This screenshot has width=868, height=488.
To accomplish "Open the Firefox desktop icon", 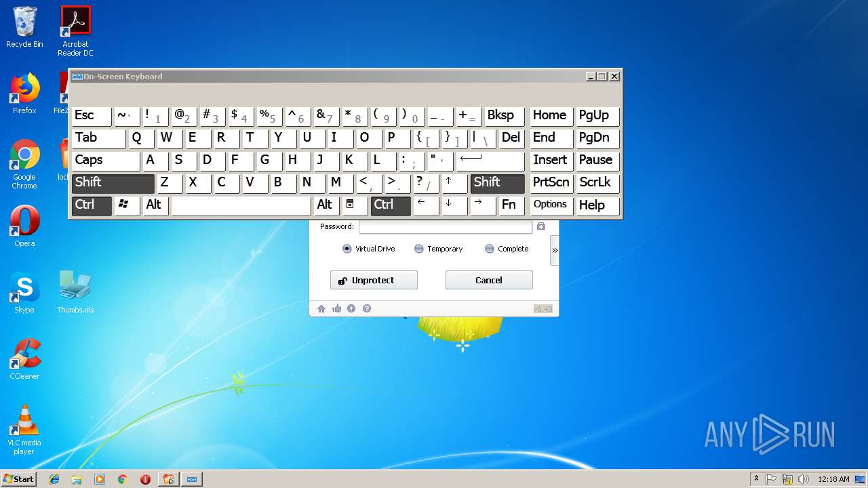I will point(24,94).
